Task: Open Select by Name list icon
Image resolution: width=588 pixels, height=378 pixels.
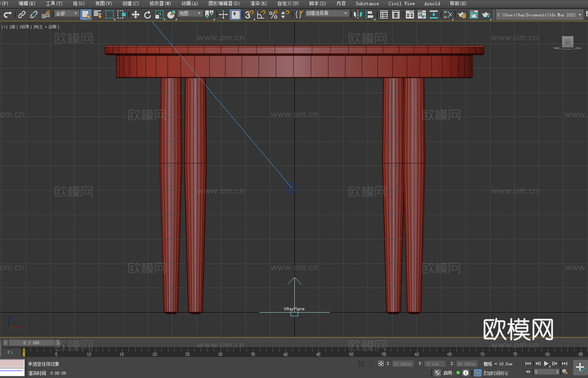Action: [98, 14]
